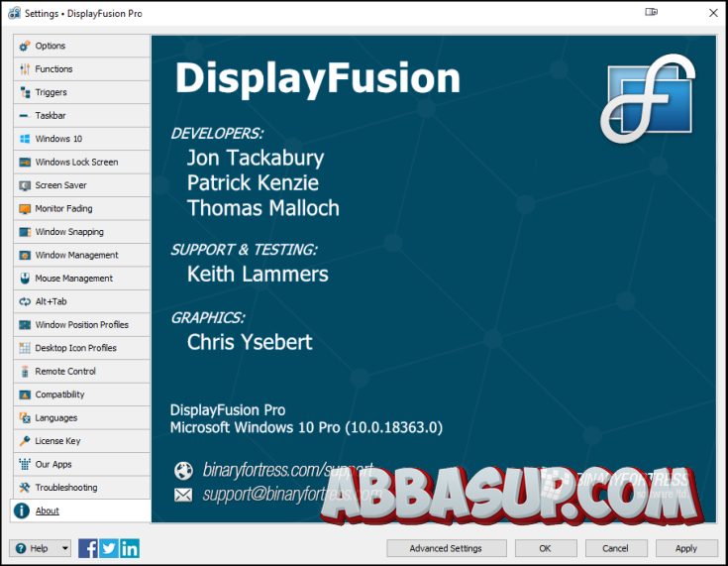This screenshot has height=566, width=728.
Task: Open the Twitter social icon
Action: (x=109, y=548)
